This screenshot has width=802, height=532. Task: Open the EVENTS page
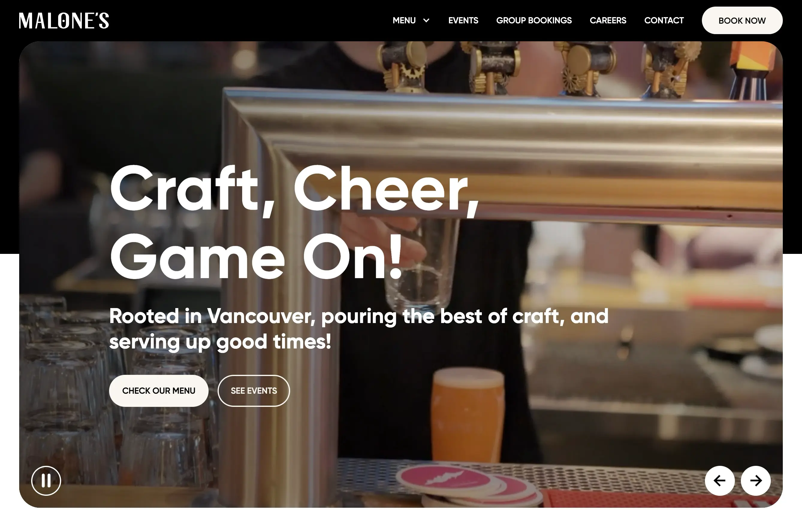pyautogui.click(x=463, y=20)
